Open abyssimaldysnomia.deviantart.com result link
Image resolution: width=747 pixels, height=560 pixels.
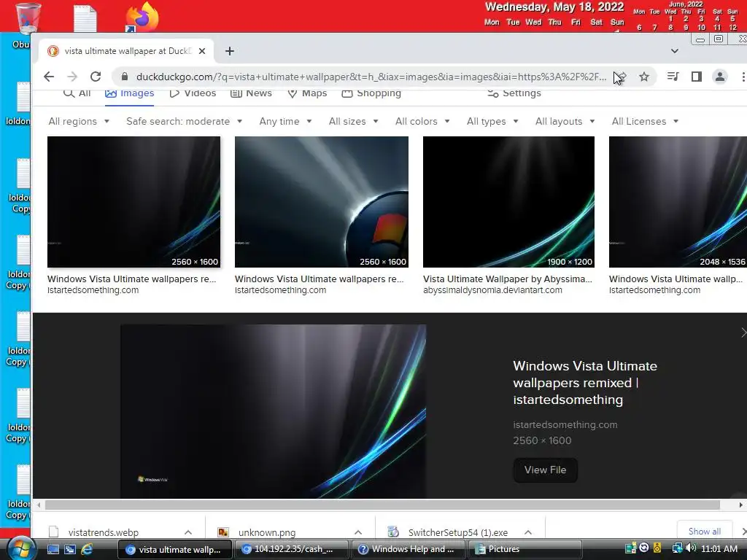492,290
